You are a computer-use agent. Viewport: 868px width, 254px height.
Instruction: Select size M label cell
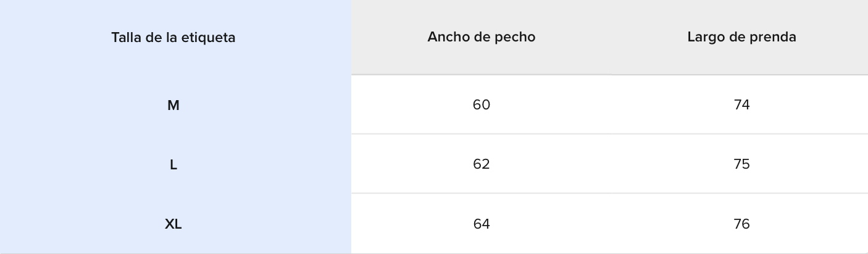point(173,106)
